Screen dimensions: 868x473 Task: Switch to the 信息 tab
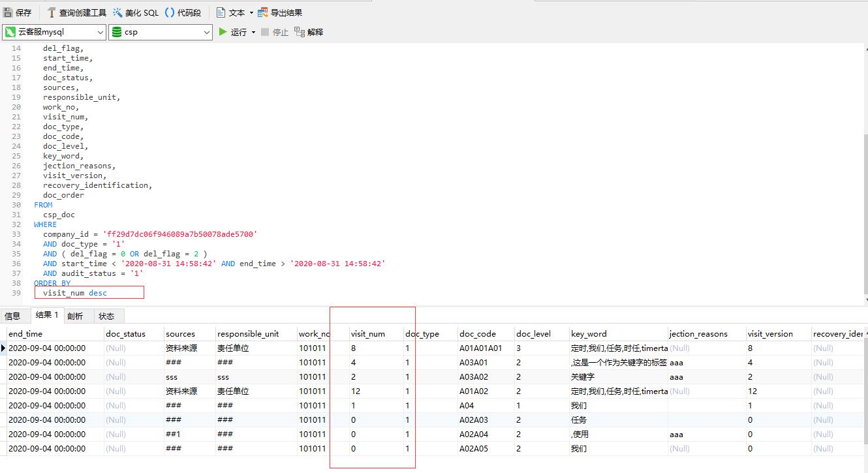pyautogui.click(x=12, y=316)
